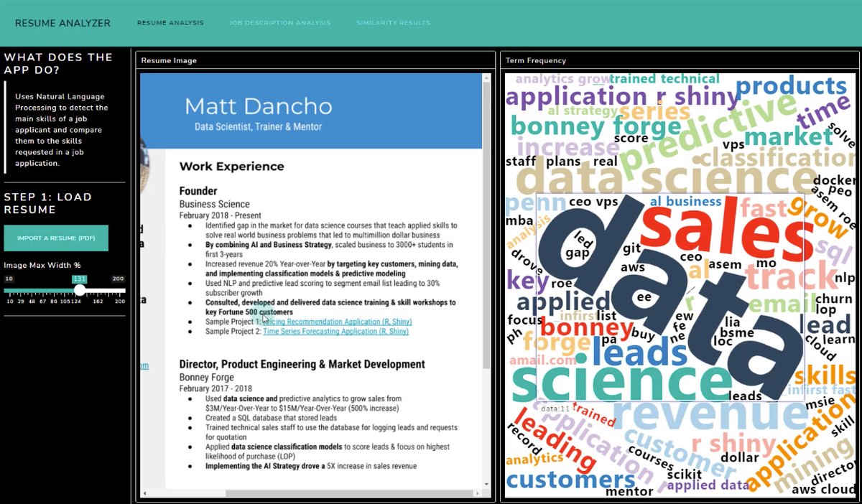The image size is (862, 504).
Task: Open the Similarity Results tab
Action: [394, 22]
